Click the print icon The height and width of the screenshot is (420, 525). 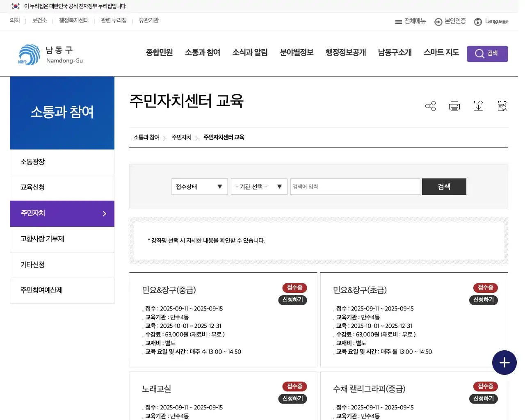pyautogui.click(x=454, y=106)
